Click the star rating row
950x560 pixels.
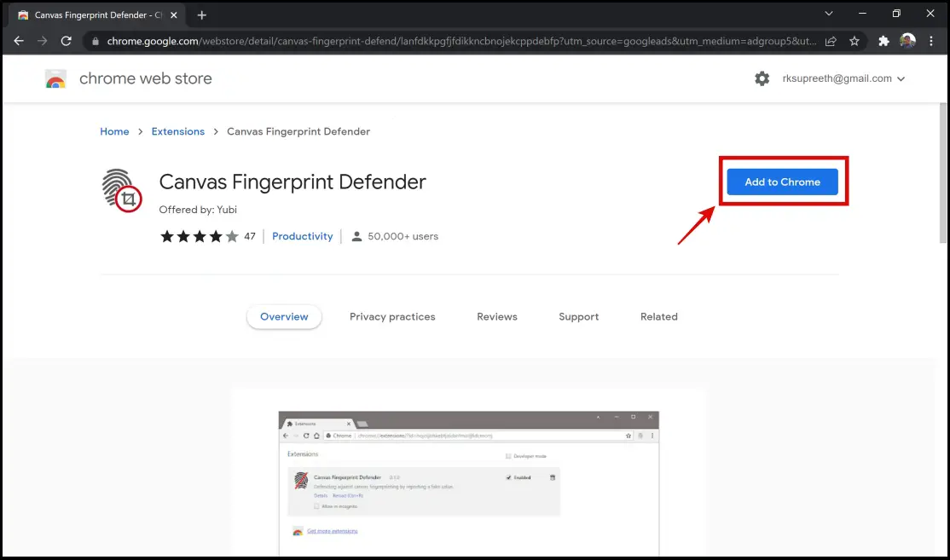[x=200, y=236]
